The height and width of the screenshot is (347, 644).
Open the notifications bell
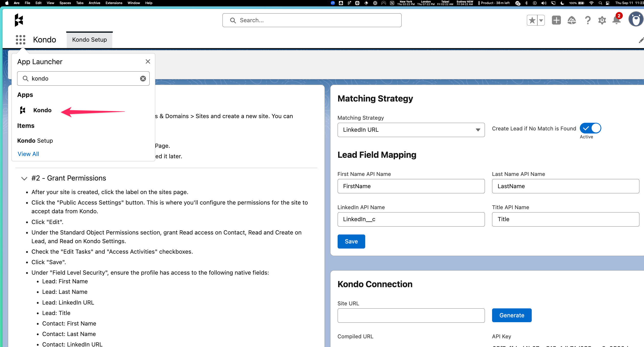[x=617, y=20]
